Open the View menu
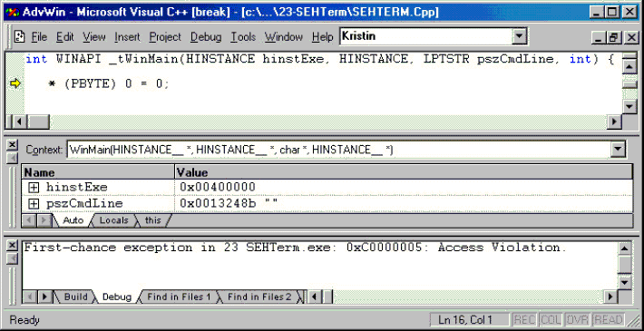Viewport: 644px width, 331px height. click(94, 37)
